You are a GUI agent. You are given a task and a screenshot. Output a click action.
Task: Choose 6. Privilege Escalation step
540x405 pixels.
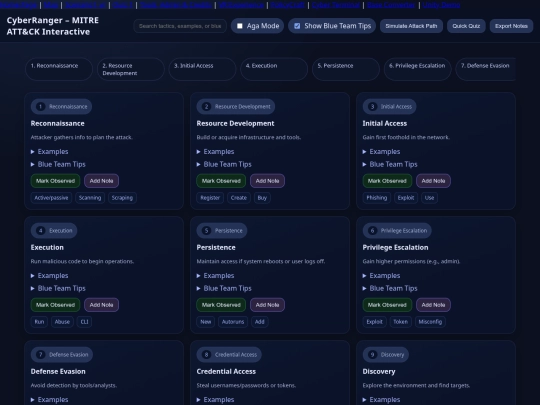(x=417, y=69)
